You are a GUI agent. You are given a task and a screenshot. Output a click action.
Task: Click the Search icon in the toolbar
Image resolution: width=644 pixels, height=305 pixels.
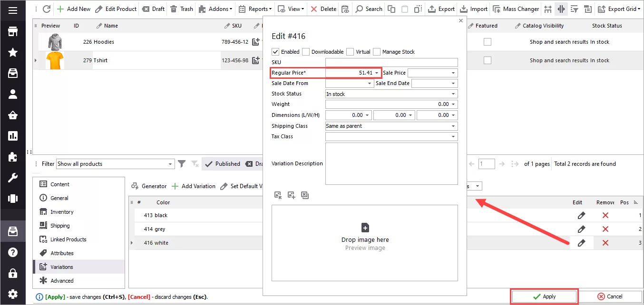coord(369,9)
